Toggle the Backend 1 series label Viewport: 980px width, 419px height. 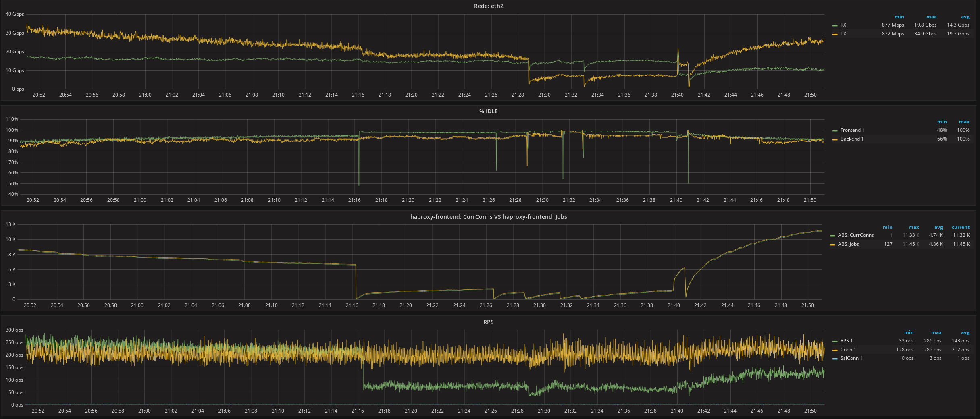(852, 139)
